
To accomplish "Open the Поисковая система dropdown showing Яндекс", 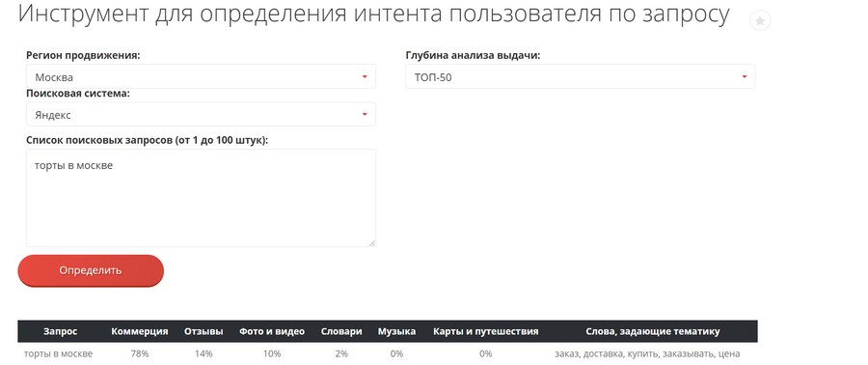I will 201,115.
